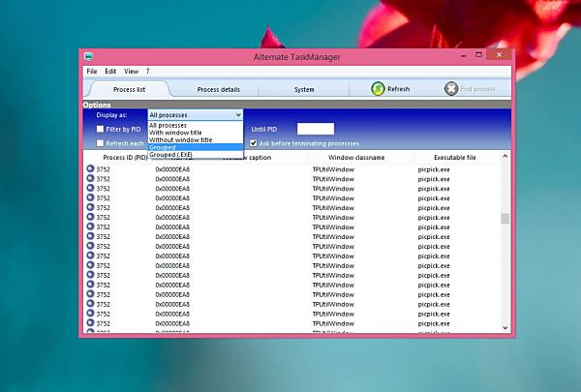Maximize the Alternate TaskManager window
Screen dimensions: 581x392
click(478, 55)
